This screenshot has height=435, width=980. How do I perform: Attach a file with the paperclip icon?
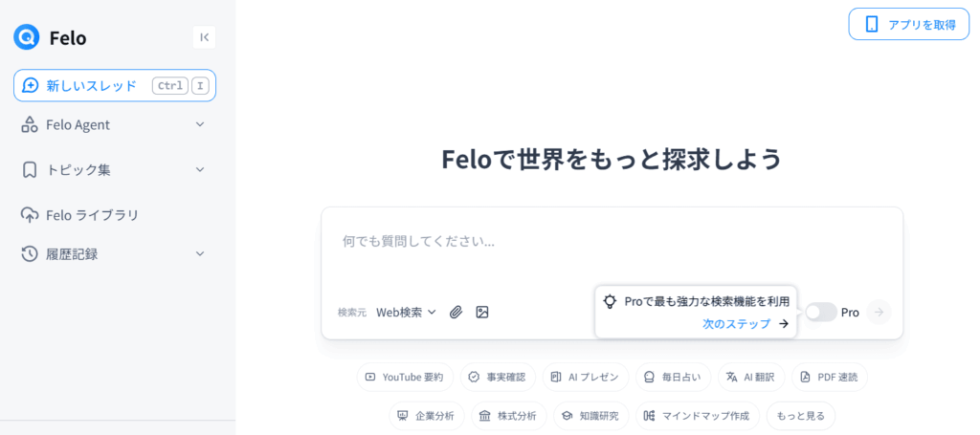(x=457, y=312)
